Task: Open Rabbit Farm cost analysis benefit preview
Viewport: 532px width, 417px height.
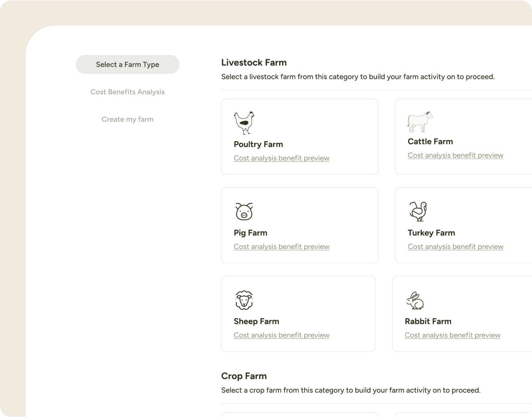Action: click(453, 335)
